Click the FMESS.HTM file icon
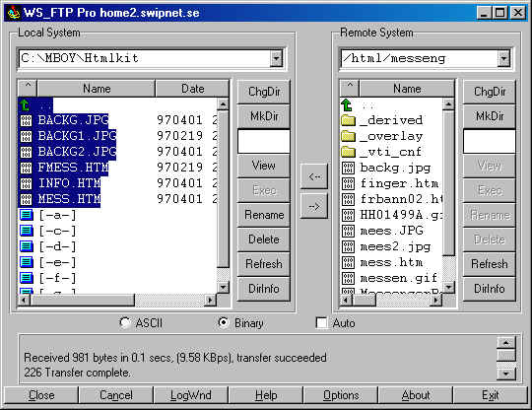 (x=26, y=168)
